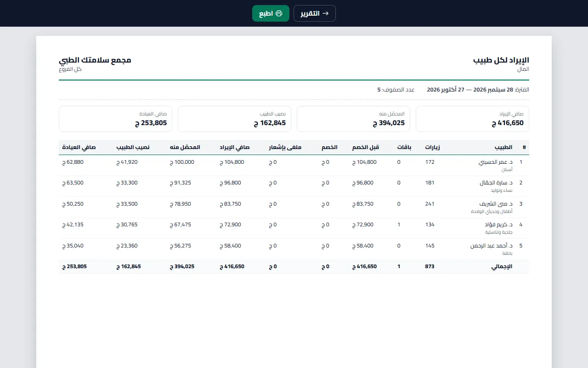Select doctor د. سارة الجمّال
Screen dimensions: 588x368
pos(496,183)
